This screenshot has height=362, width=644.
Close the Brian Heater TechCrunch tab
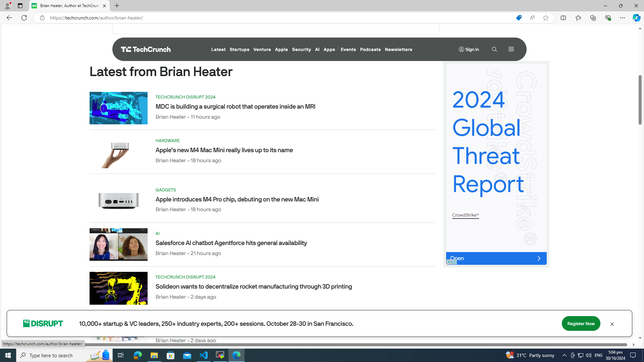104,6
